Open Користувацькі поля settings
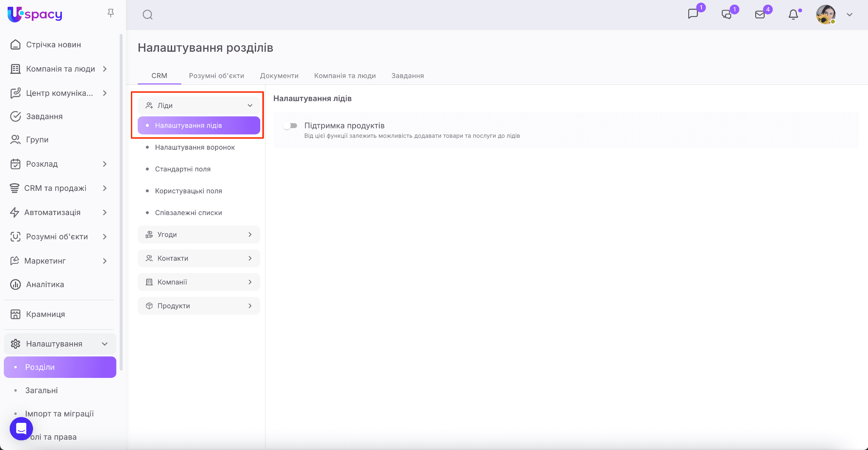868x450 pixels. pos(188,191)
